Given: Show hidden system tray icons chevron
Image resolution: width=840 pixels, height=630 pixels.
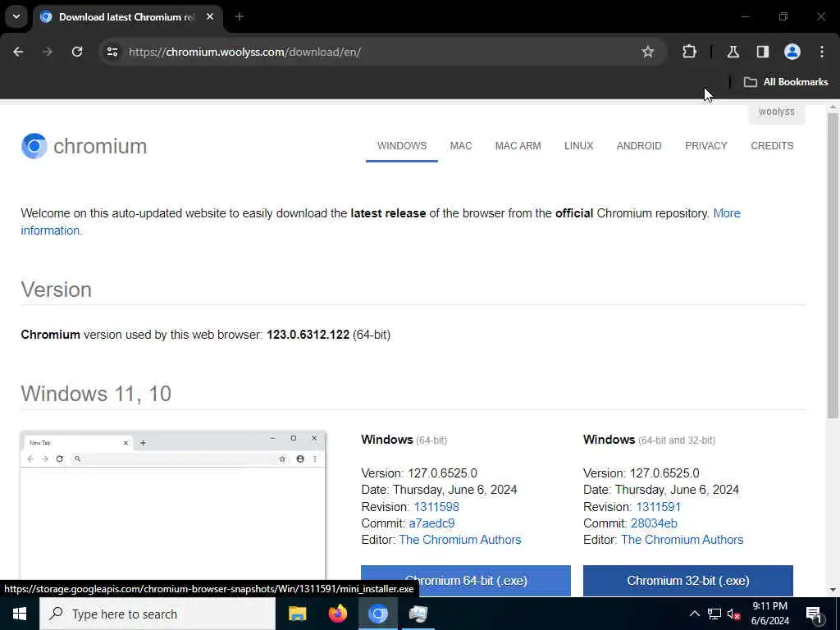Looking at the screenshot, I should 694,614.
